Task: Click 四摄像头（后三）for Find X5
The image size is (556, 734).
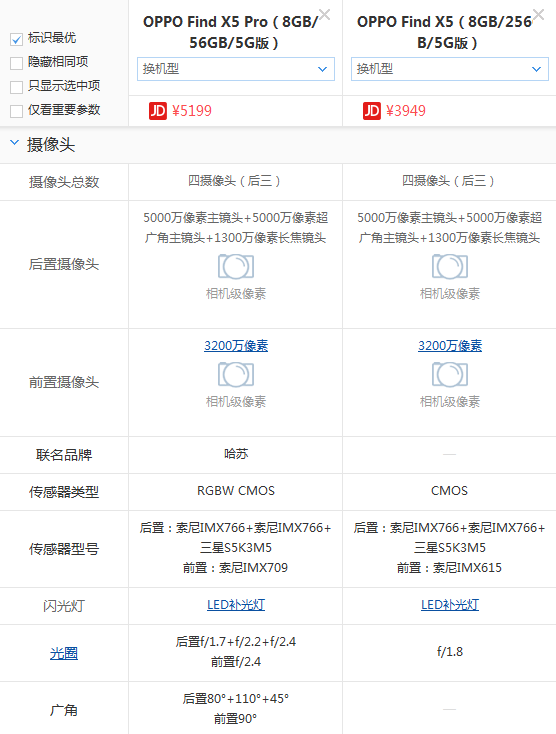Action: coord(448,181)
